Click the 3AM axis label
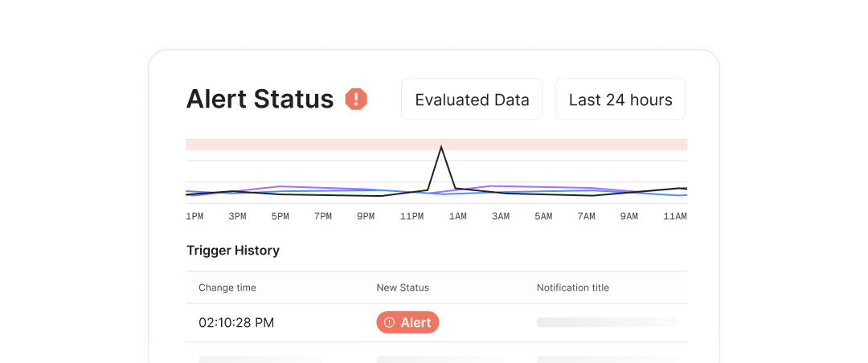 pos(501,216)
